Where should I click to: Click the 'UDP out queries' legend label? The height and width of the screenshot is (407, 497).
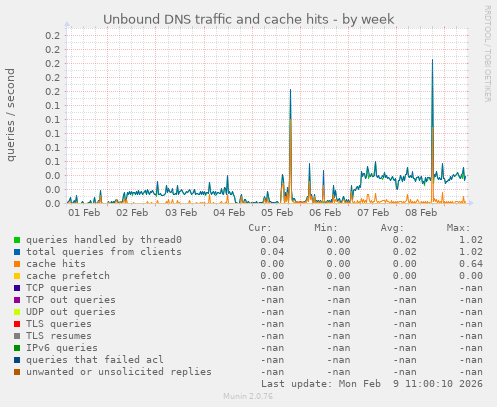tap(71, 312)
